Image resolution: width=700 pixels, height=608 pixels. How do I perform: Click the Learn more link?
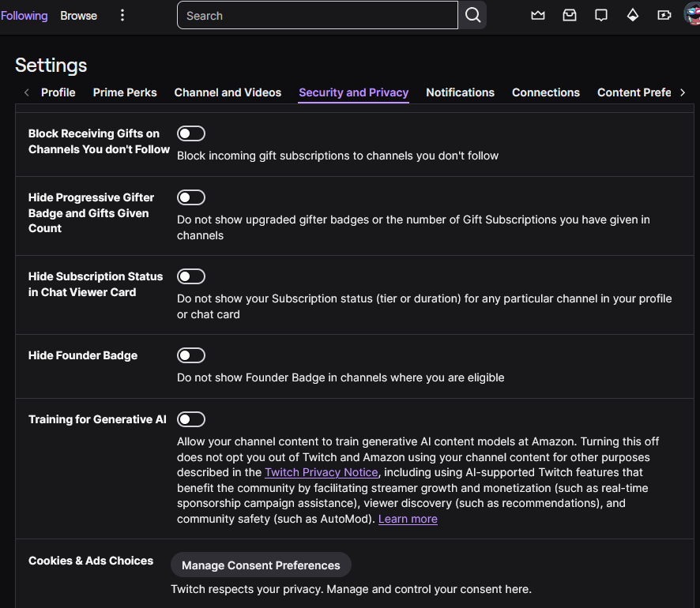coord(408,519)
